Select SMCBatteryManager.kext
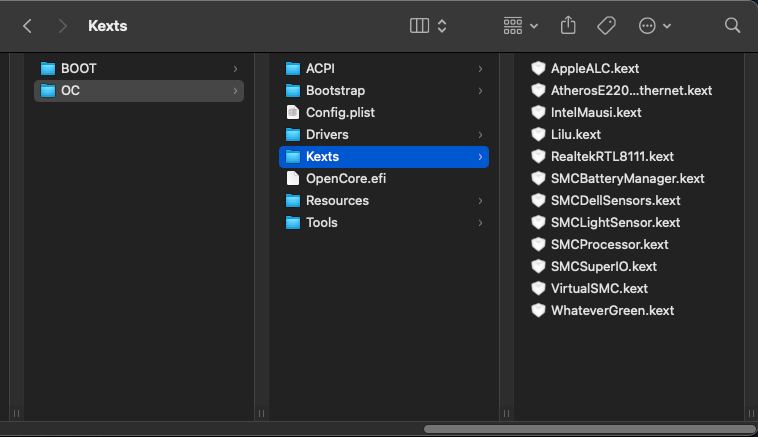Screen dimensions: 758x437 coord(627,178)
